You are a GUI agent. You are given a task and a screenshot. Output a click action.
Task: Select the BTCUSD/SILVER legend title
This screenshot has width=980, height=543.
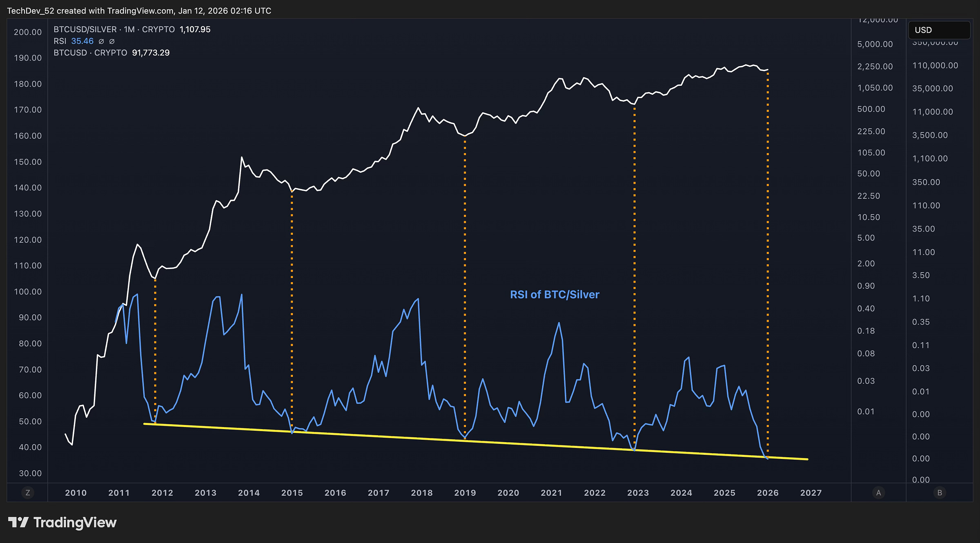click(x=85, y=29)
